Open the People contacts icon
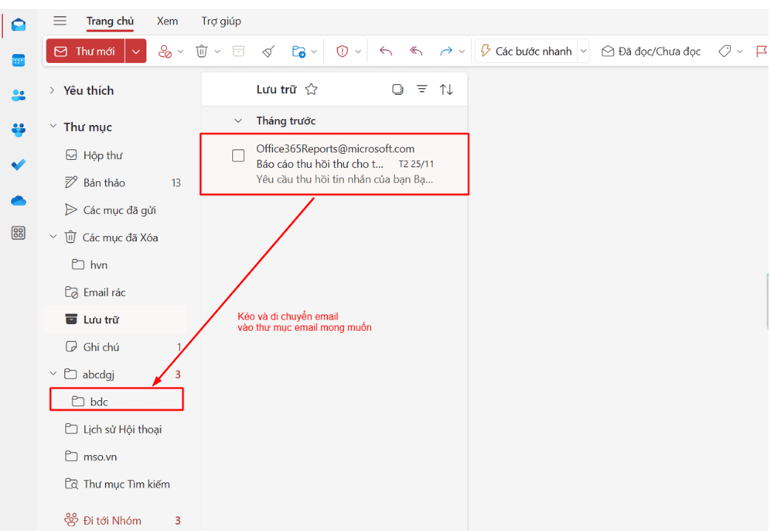This screenshot has height=532, width=770. pos(18,95)
